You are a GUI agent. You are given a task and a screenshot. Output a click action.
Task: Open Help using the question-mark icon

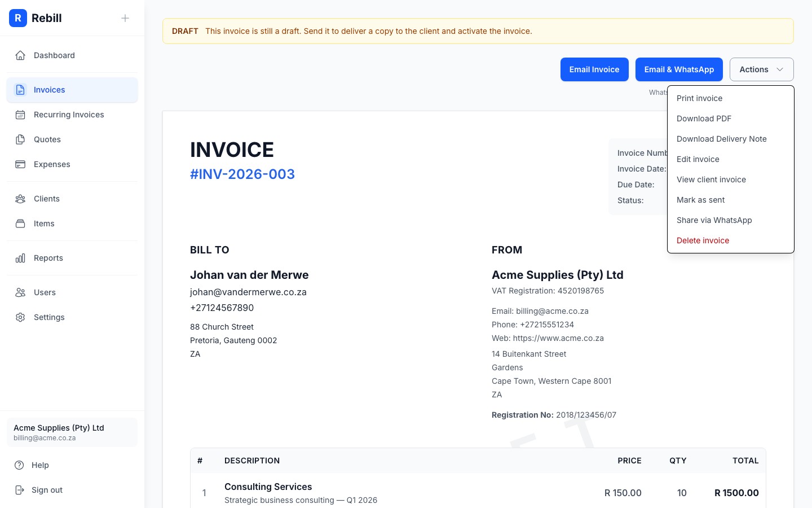pyautogui.click(x=20, y=465)
